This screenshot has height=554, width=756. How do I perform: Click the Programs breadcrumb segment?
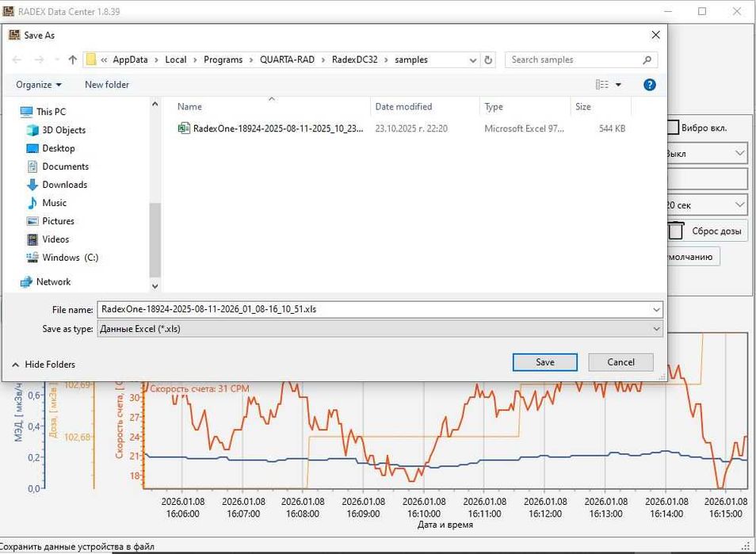[x=223, y=59]
